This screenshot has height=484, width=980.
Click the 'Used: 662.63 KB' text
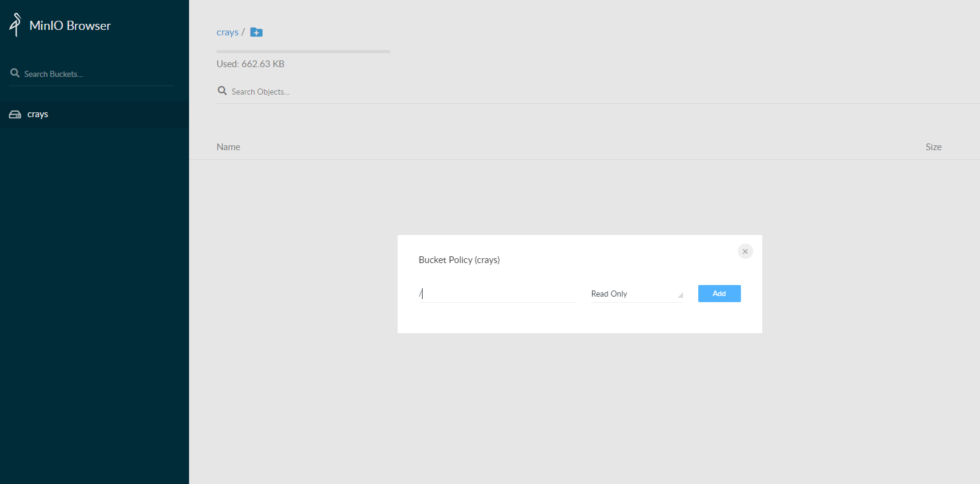pyautogui.click(x=251, y=64)
